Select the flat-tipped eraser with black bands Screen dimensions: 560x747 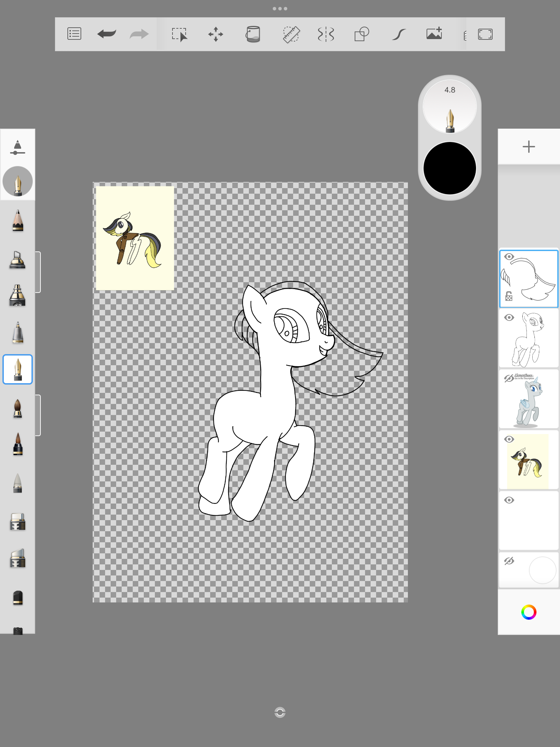(18, 522)
